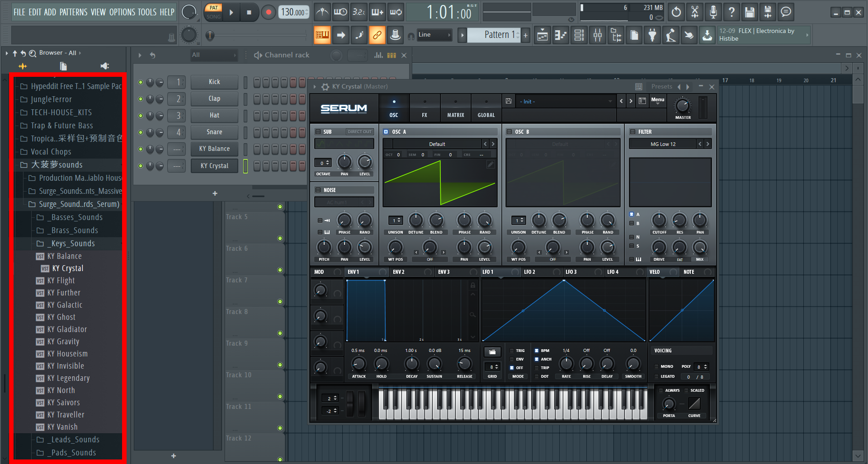
Task: Open the Channel rack All filter dropdown
Action: click(x=214, y=55)
